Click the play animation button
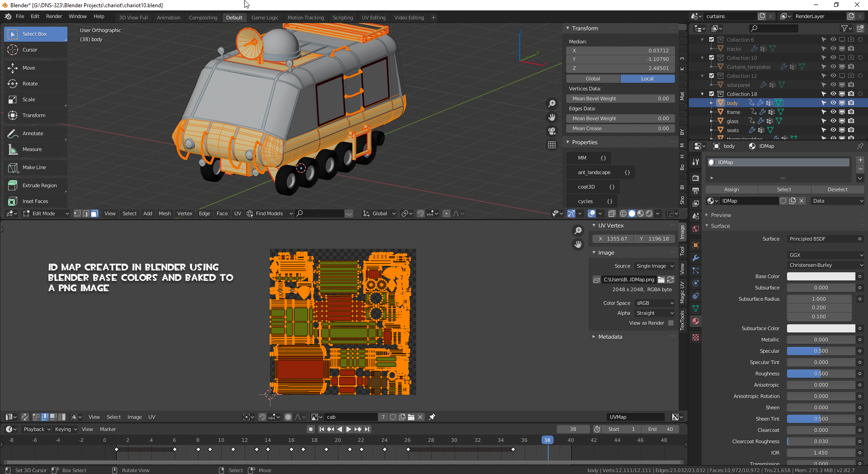This screenshot has height=474, width=868. coord(348,429)
